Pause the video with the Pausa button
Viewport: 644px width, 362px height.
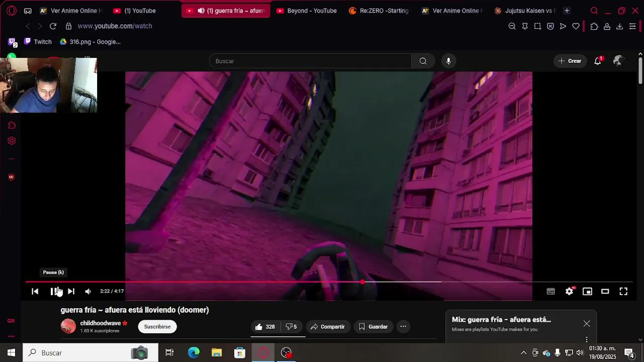click(54, 292)
